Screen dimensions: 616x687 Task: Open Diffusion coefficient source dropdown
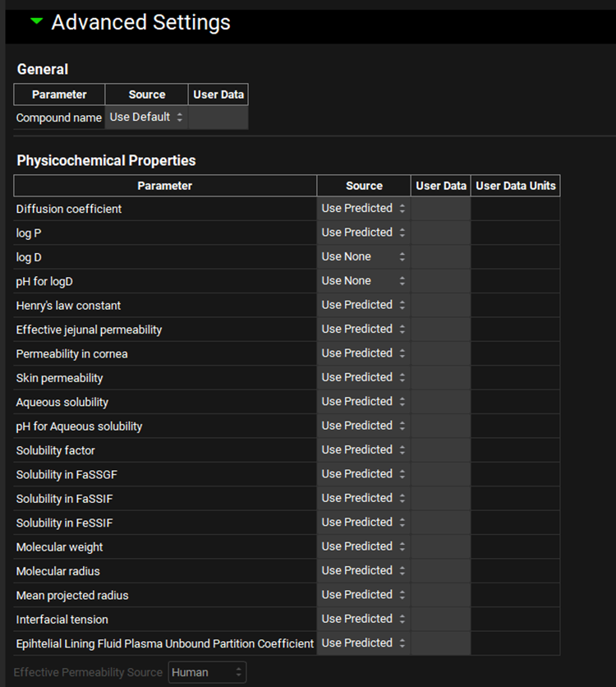click(x=363, y=209)
